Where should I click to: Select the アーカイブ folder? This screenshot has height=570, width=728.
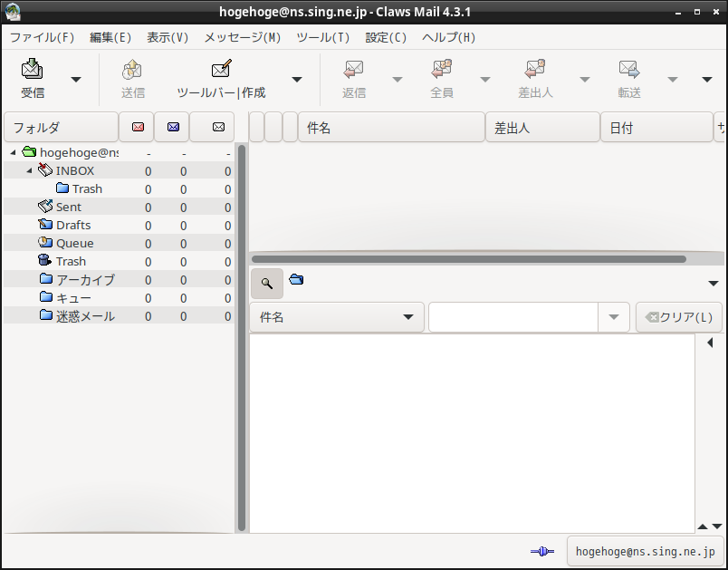click(x=119, y=280)
